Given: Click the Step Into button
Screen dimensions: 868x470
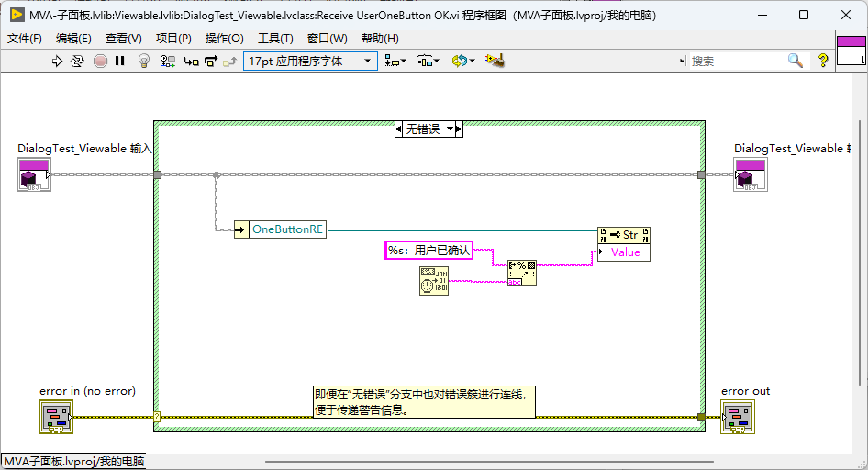Looking at the screenshot, I should [191, 62].
